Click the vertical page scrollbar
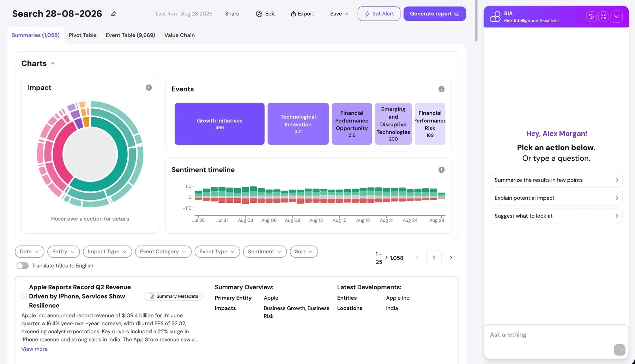This screenshot has width=635, height=364. (x=476, y=21)
